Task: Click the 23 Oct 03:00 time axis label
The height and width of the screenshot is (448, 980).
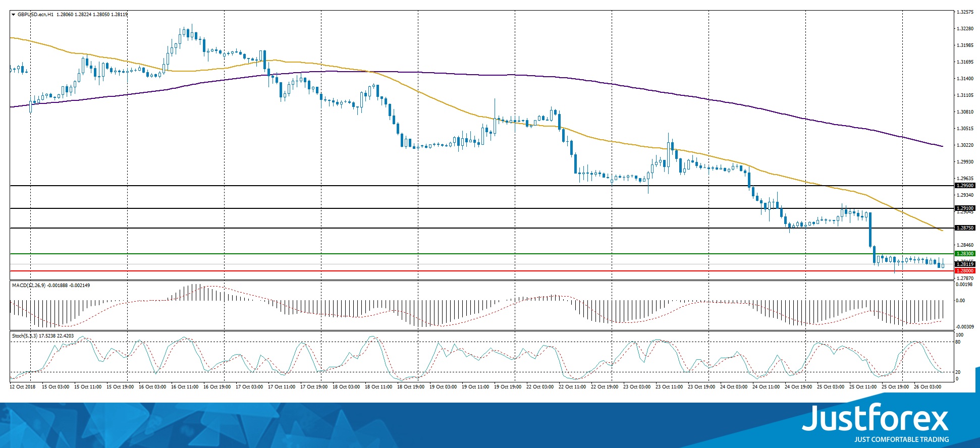Action: [637, 387]
